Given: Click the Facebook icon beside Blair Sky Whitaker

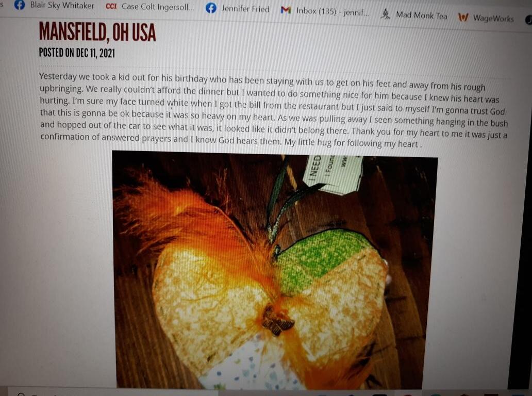Looking at the screenshot, I should tap(20, 5).
